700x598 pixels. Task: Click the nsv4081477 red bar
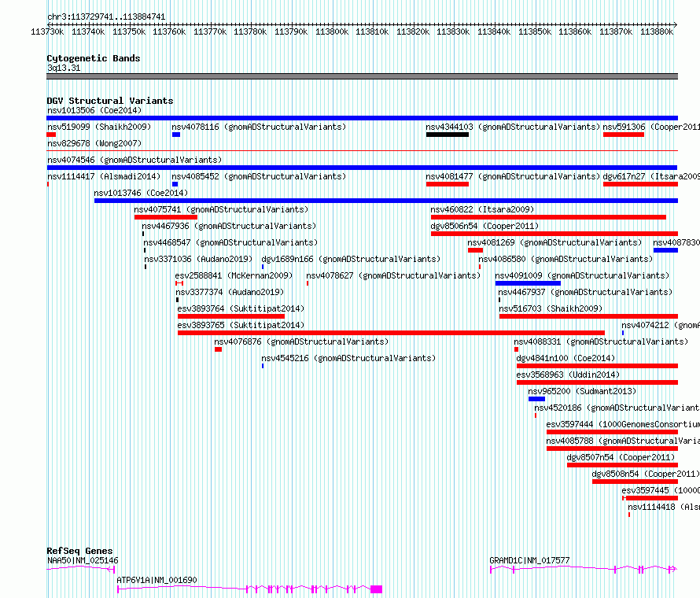pos(448,184)
